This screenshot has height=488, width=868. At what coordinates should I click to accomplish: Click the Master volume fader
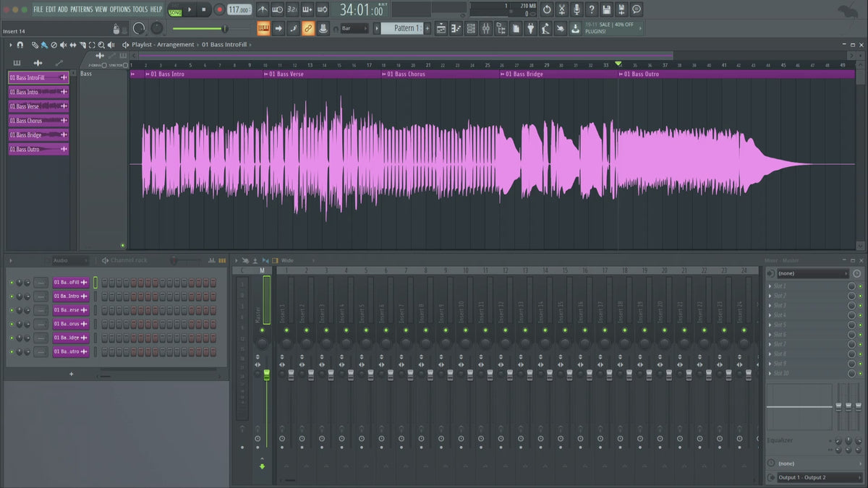pos(266,374)
